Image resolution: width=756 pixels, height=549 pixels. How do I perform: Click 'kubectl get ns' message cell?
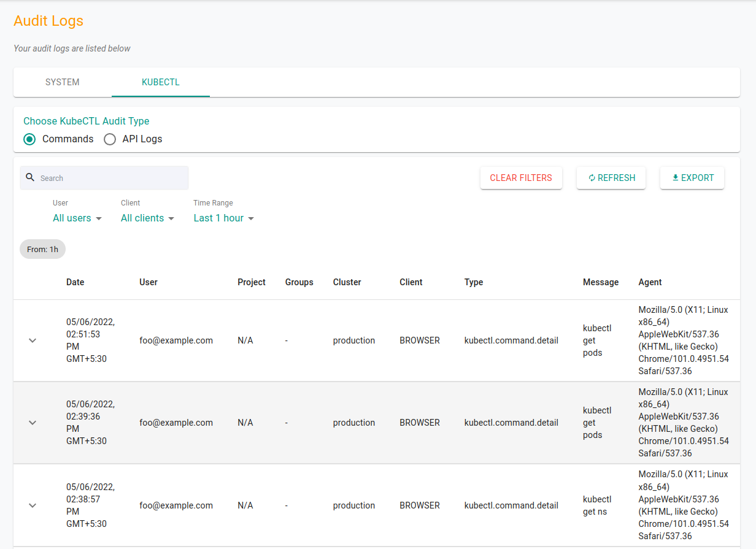(597, 505)
